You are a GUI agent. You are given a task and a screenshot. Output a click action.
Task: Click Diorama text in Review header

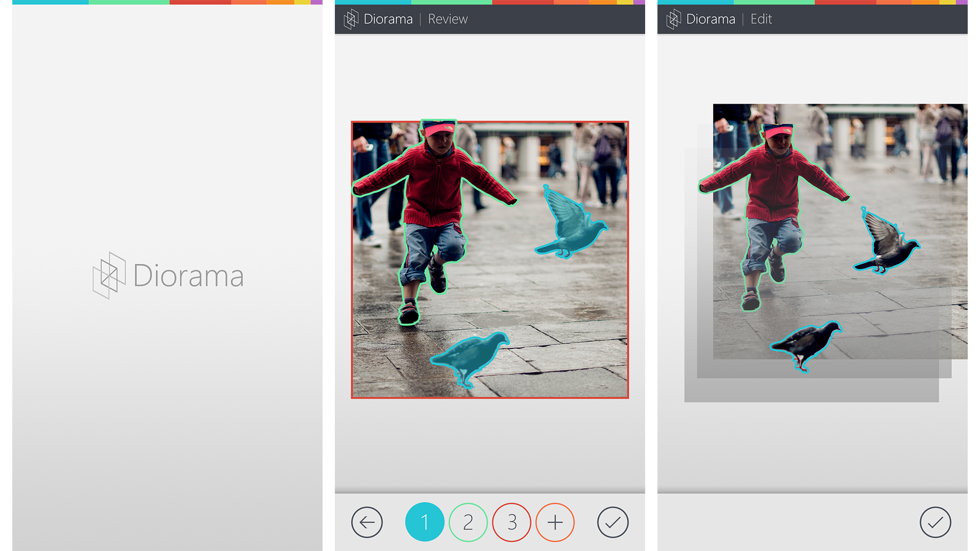(x=388, y=19)
